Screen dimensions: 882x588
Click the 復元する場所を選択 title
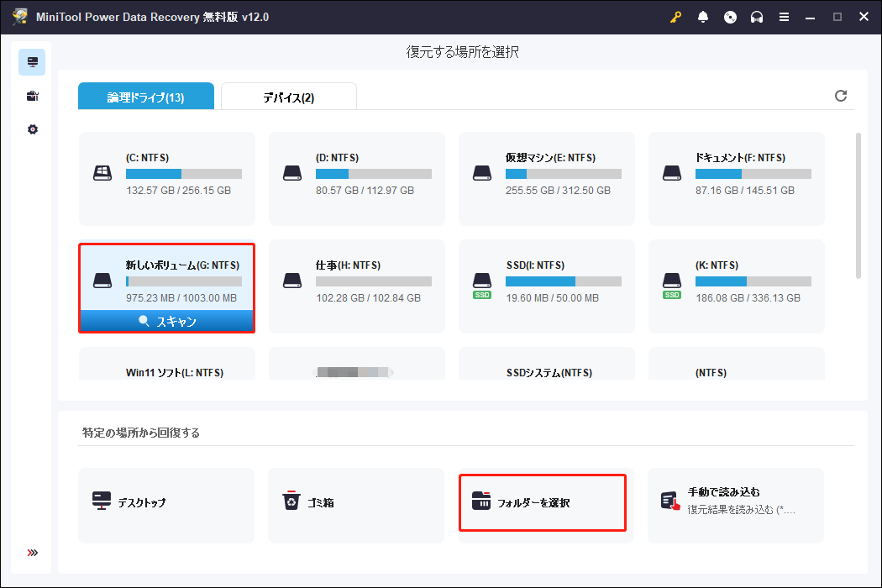tap(462, 52)
